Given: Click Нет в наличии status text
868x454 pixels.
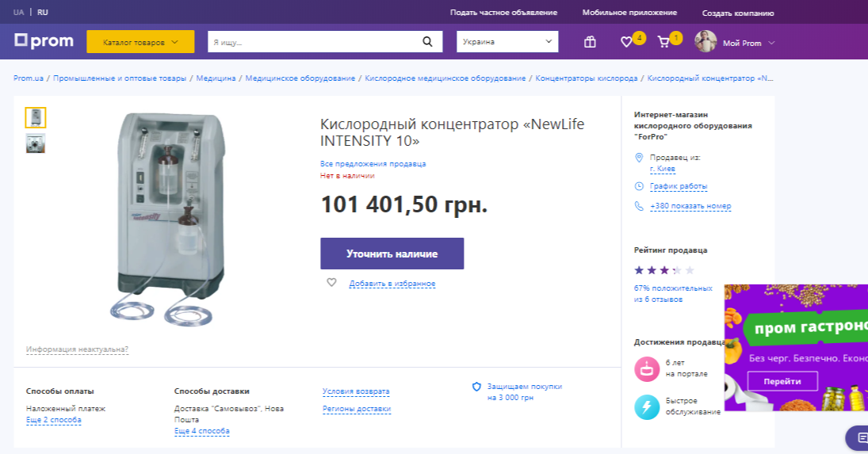Looking at the screenshot, I should [347, 175].
